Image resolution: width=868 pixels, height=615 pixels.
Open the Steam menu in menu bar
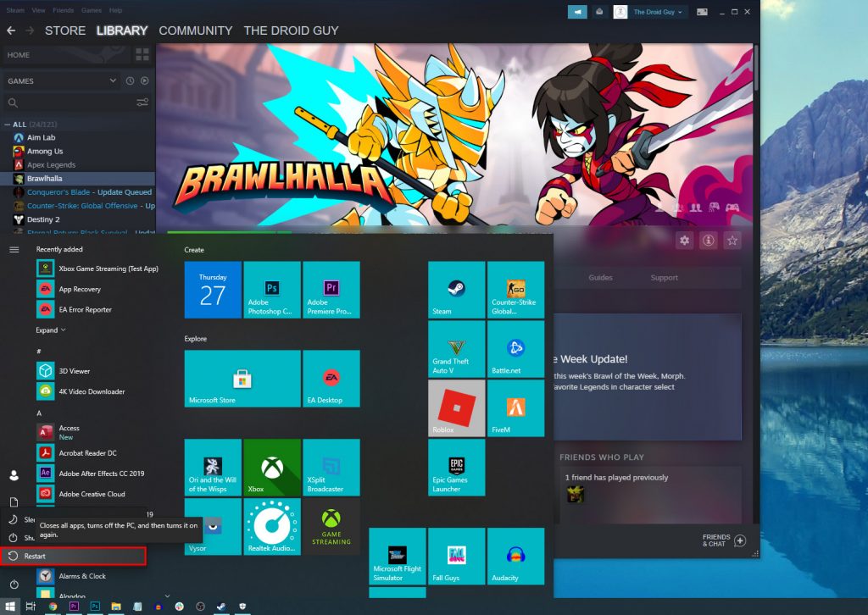click(x=15, y=10)
